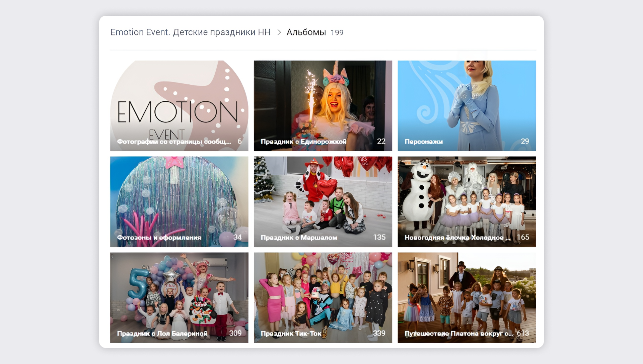643x364 pixels.
Task: Click photo count 6 on Фотографии со страницы album
Action: click(x=239, y=141)
